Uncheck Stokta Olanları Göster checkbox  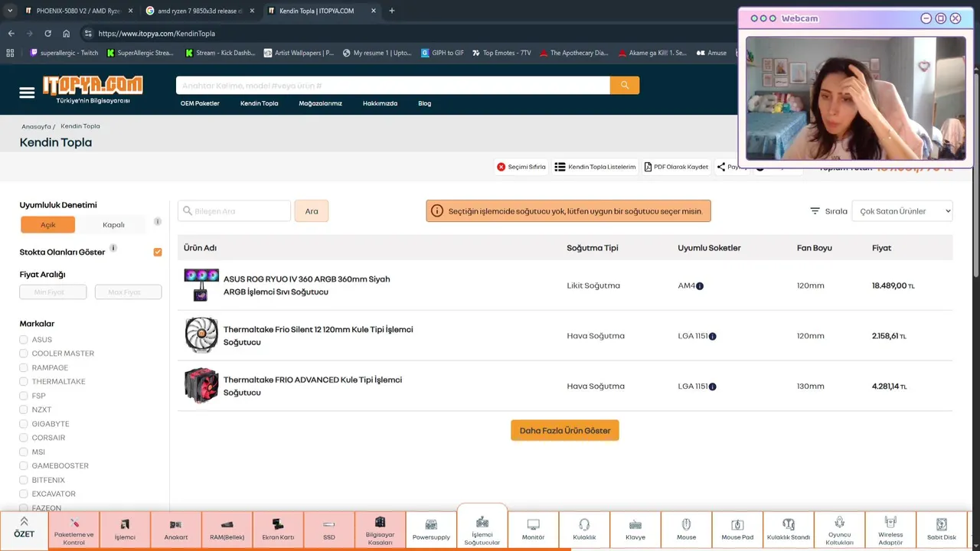158,252
